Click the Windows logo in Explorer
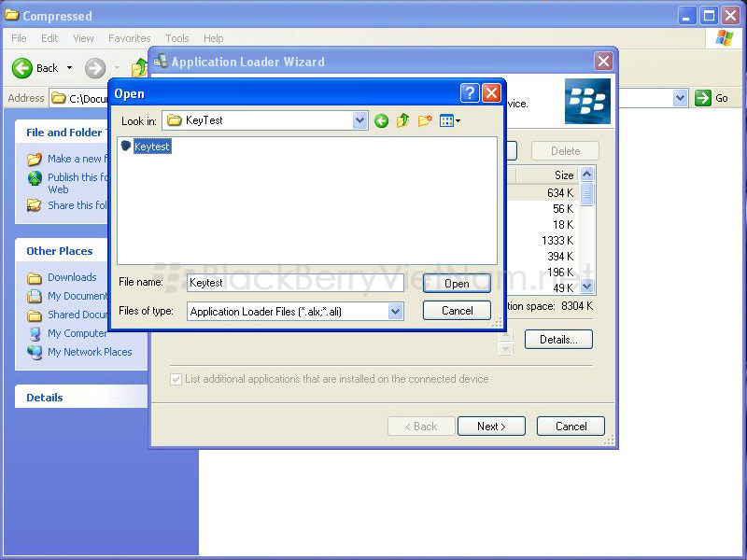The width and height of the screenshot is (747, 560). coord(725,38)
